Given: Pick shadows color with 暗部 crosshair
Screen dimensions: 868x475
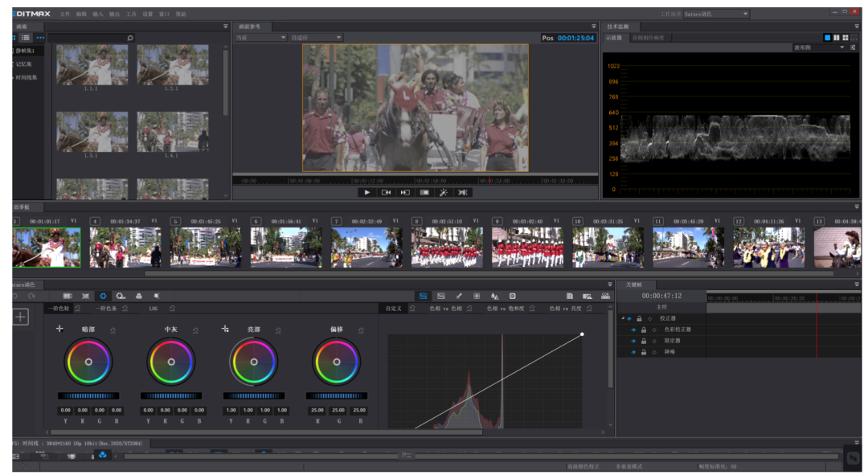Looking at the screenshot, I should (x=59, y=329).
